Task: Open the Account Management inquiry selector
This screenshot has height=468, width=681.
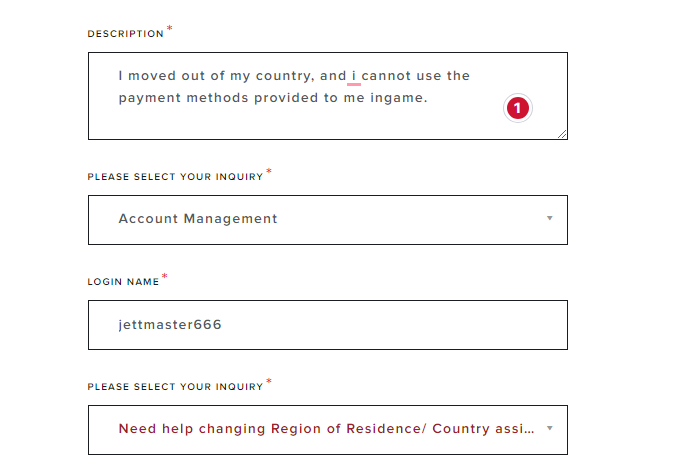Action: coord(328,220)
